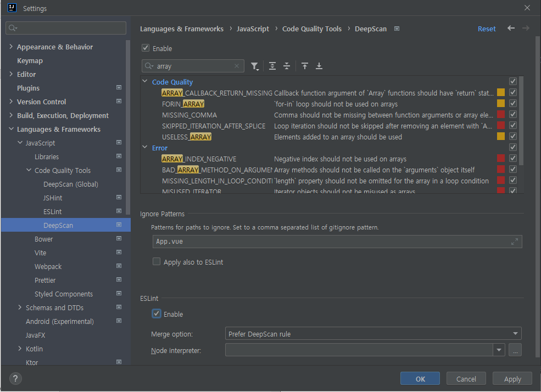
Task: Go back with the left arrow navigation icon
Action: [x=511, y=28]
